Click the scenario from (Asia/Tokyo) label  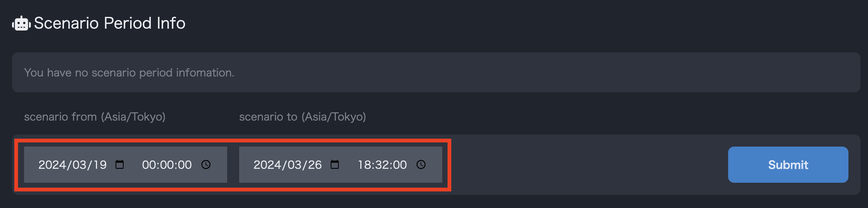[x=95, y=117]
